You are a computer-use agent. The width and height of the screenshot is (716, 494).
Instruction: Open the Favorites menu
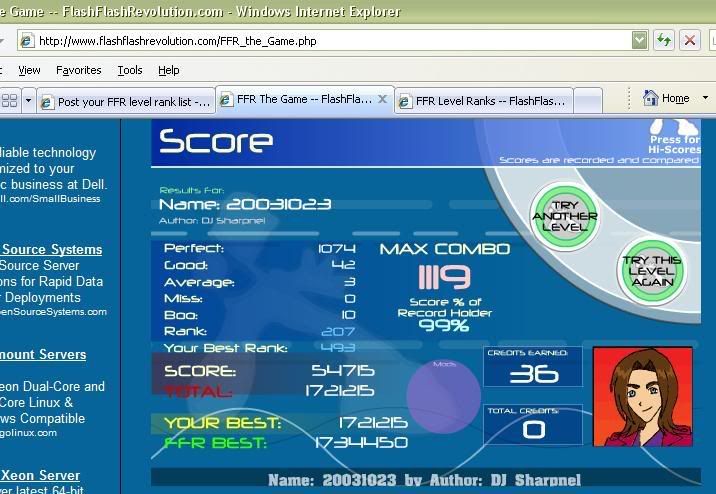pos(78,70)
